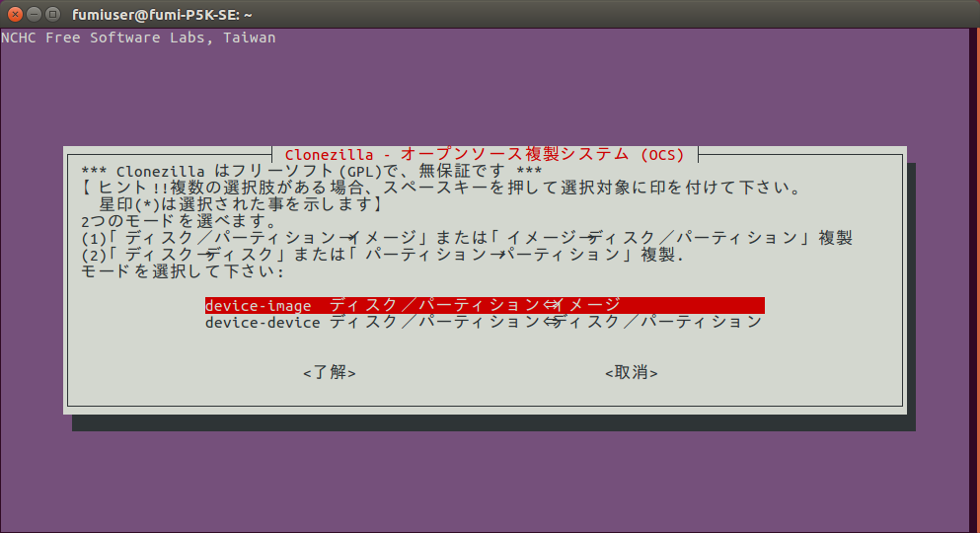Viewport: 980px width, 533px height.
Task: Click the Clonezilla はフリーソフト notice line
Action: point(312,171)
